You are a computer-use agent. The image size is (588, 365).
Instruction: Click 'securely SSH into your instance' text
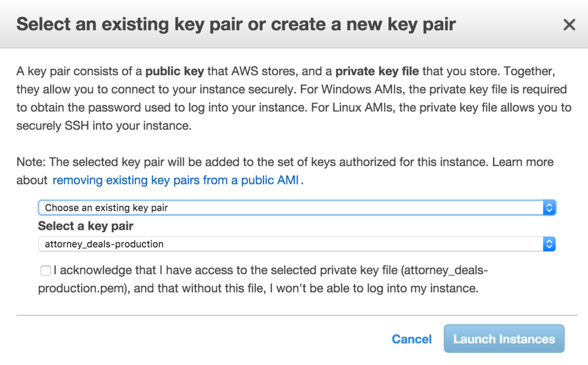103,126
